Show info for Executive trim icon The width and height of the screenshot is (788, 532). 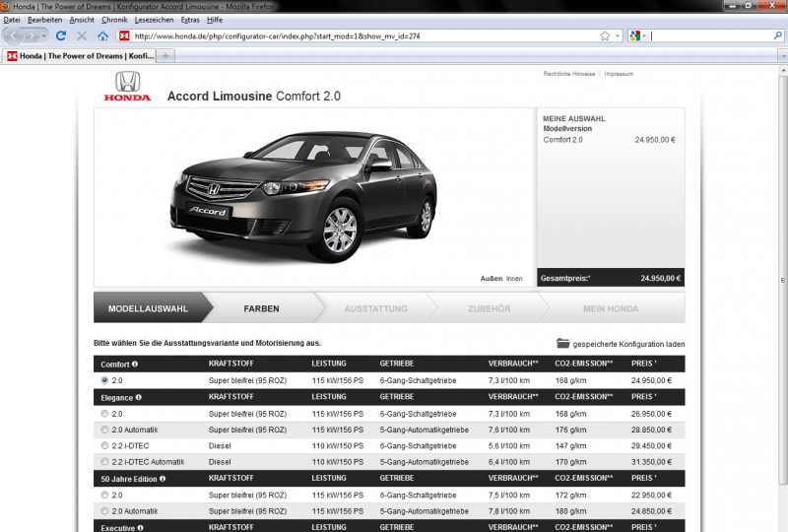click(x=140, y=528)
